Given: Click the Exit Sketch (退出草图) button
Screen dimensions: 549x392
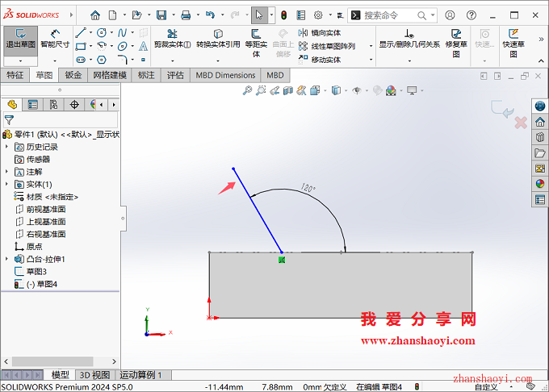Looking at the screenshot, I should coord(20,40).
